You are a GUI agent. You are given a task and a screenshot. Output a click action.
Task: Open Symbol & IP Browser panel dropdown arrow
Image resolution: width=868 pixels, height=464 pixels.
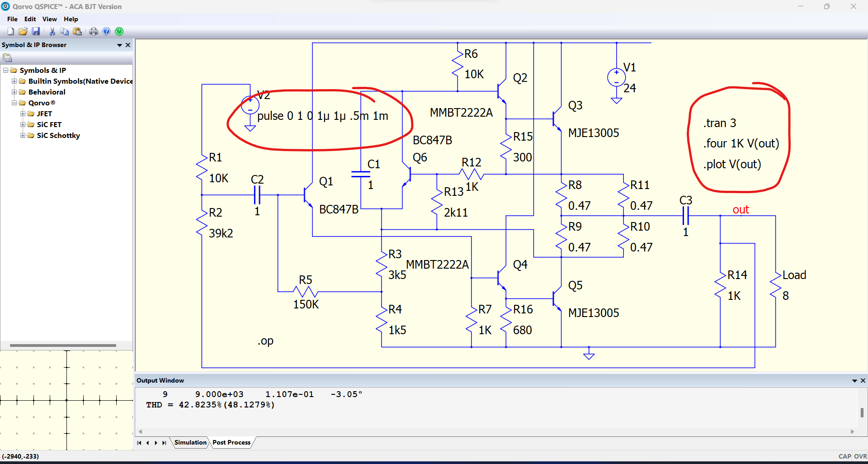click(x=119, y=45)
